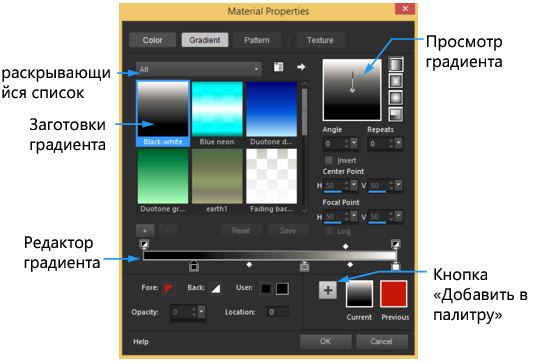Select the Rectangular gradient style icon
Viewport: 551px width, 362px height.
tap(396, 81)
